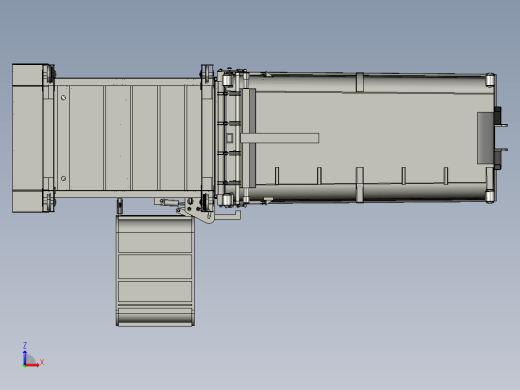520x390 pixels.
Task: Click the red X axis of the triad
Action: [x=32, y=365]
